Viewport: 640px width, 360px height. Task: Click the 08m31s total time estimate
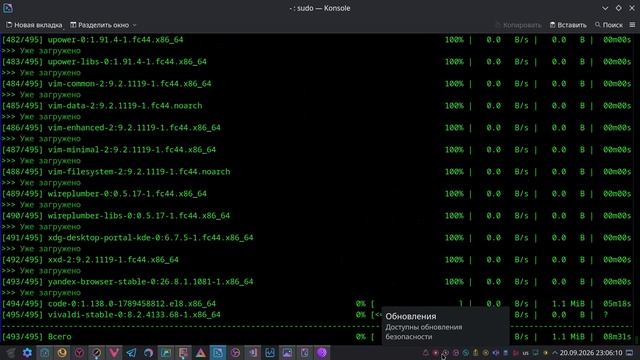click(617, 337)
